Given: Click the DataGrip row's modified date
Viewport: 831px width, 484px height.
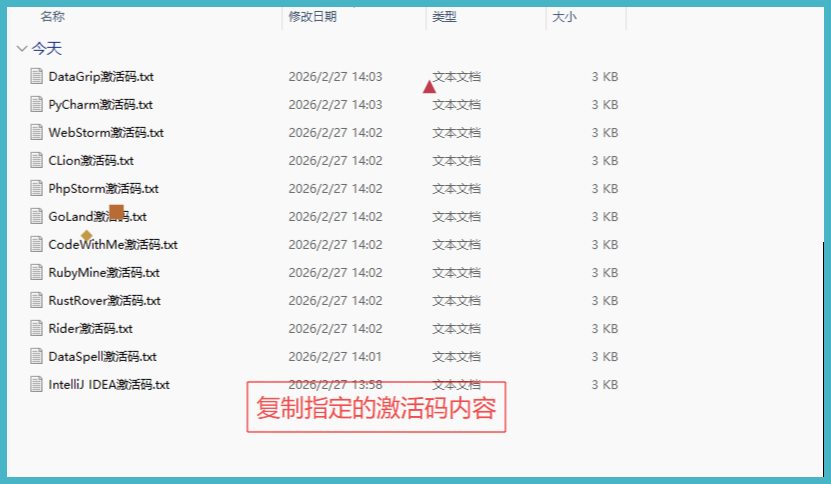Looking at the screenshot, I should (335, 76).
